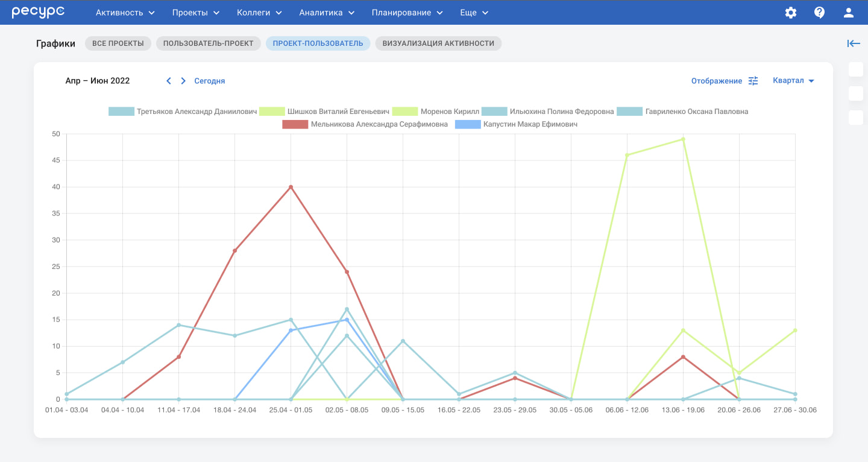Expand the Еще menu
Image resolution: width=868 pixels, height=462 pixels.
(x=474, y=13)
